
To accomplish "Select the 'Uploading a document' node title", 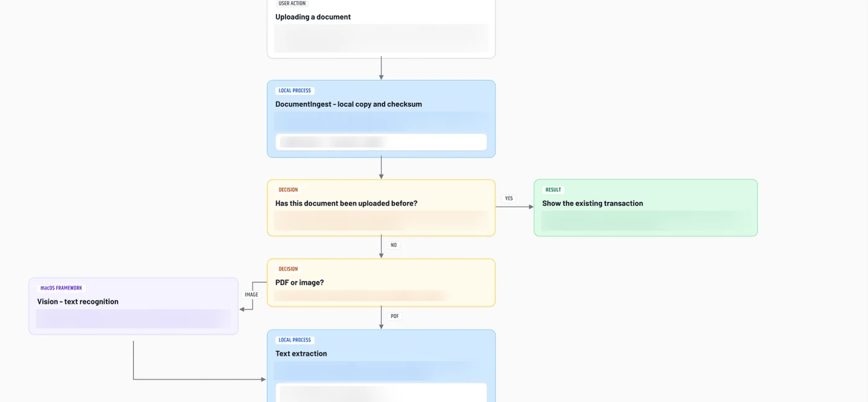I will [313, 17].
